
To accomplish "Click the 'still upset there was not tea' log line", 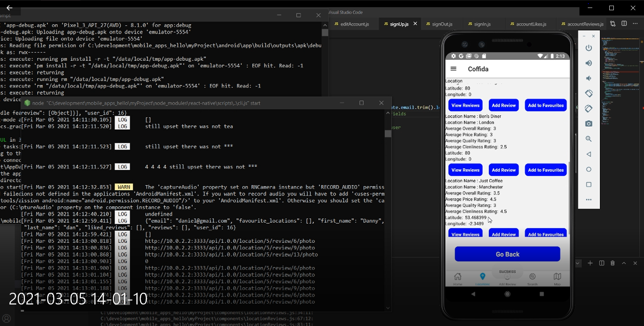I will 189,126.
